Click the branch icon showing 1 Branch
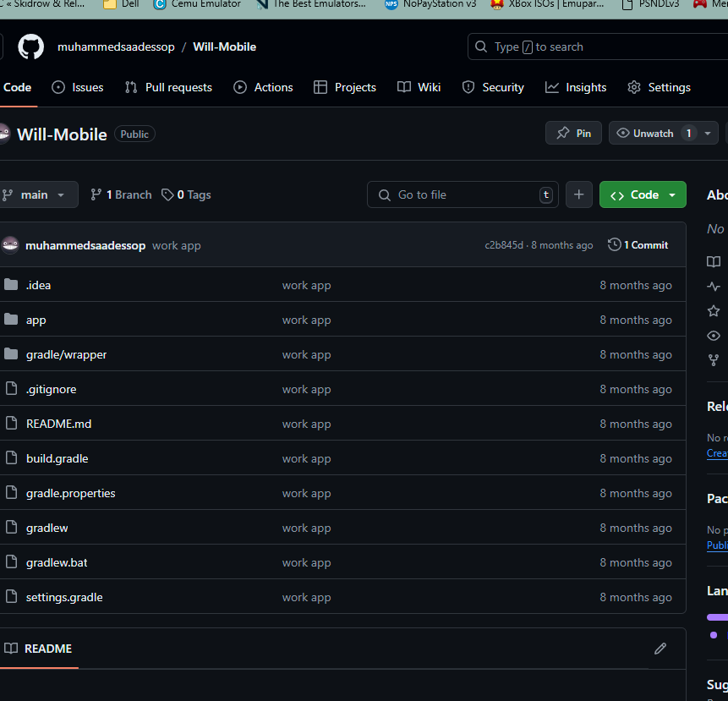Screen dimensions: 728x701 (96, 194)
